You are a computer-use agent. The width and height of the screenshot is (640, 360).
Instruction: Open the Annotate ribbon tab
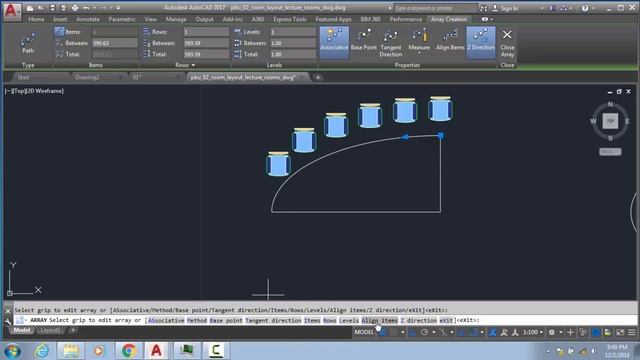coord(88,19)
